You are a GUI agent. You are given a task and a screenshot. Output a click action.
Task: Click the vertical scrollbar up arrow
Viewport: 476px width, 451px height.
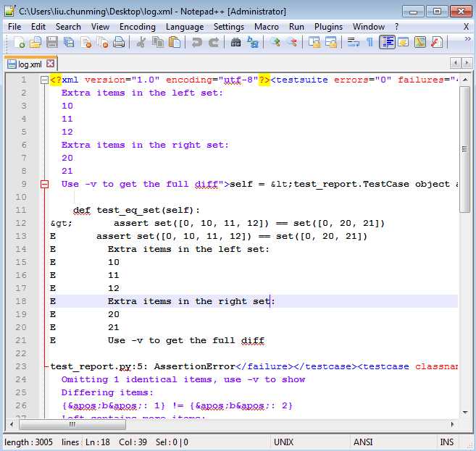[464, 80]
